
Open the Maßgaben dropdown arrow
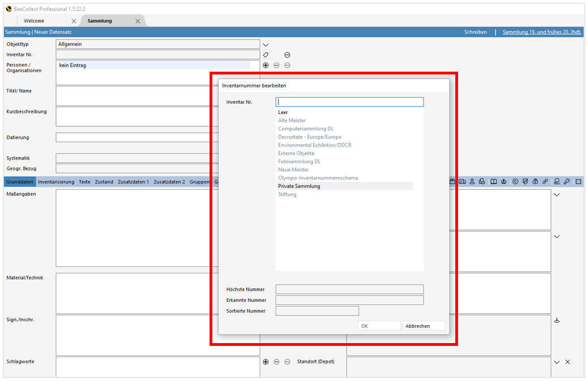557,194
